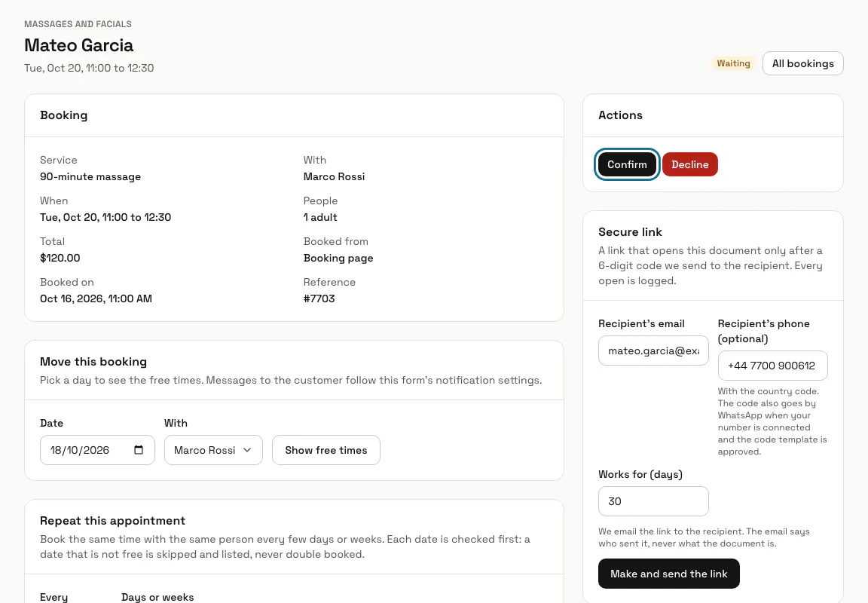Click the 1 adult people value
The width and height of the screenshot is (868, 603).
[320, 217]
